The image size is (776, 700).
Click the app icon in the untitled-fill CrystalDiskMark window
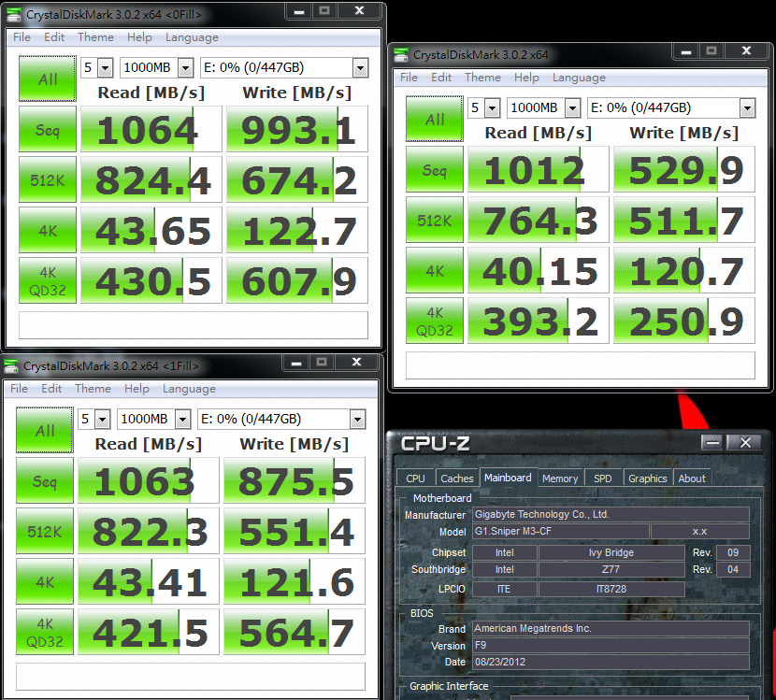coord(401,55)
